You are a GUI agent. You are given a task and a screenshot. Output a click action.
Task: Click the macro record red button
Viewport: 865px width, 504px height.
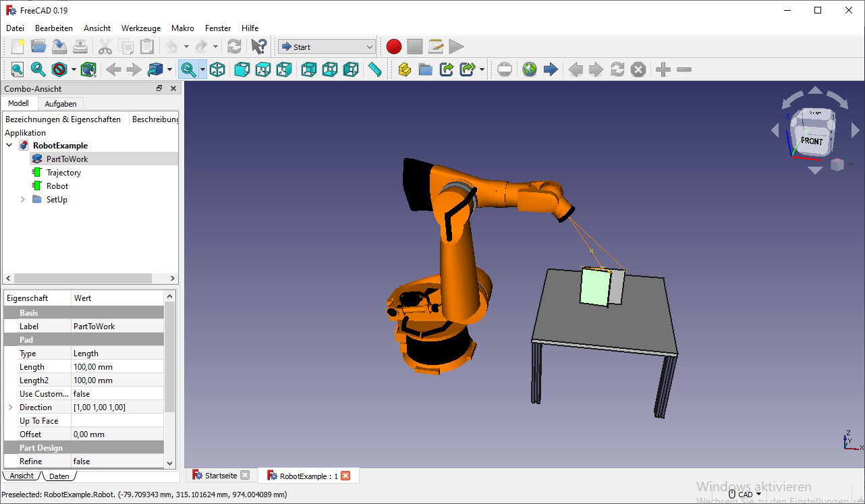click(394, 47)
